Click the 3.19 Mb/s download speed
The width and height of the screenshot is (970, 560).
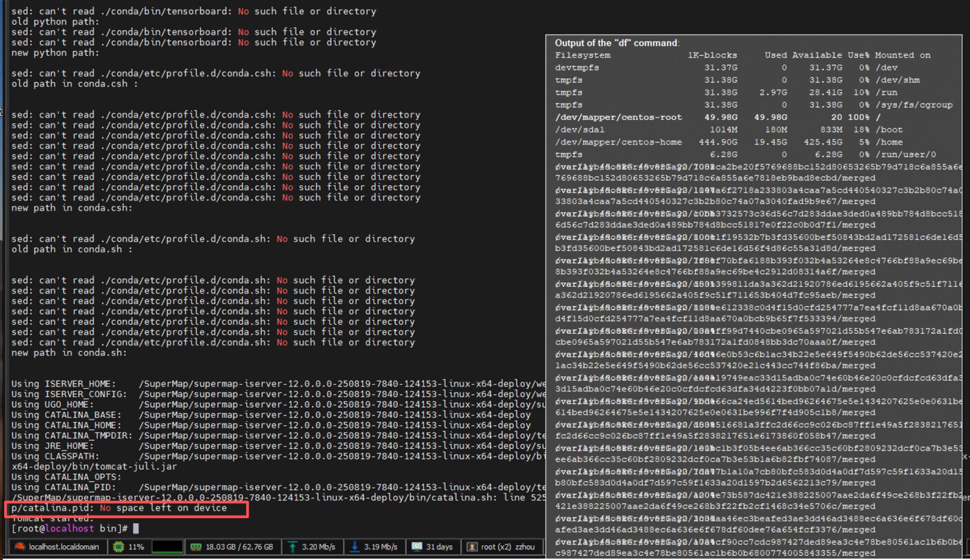click(x=380, y=547)
